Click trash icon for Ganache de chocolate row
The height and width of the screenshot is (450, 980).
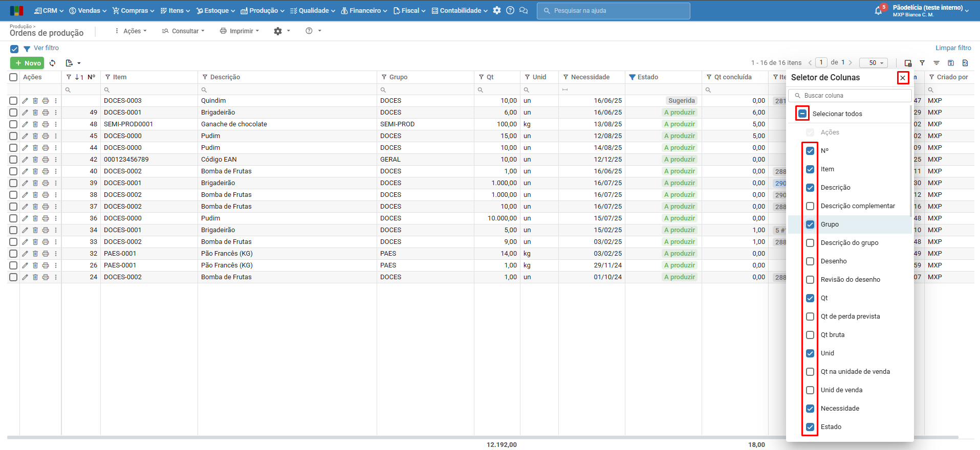click(x=35, y=124)
